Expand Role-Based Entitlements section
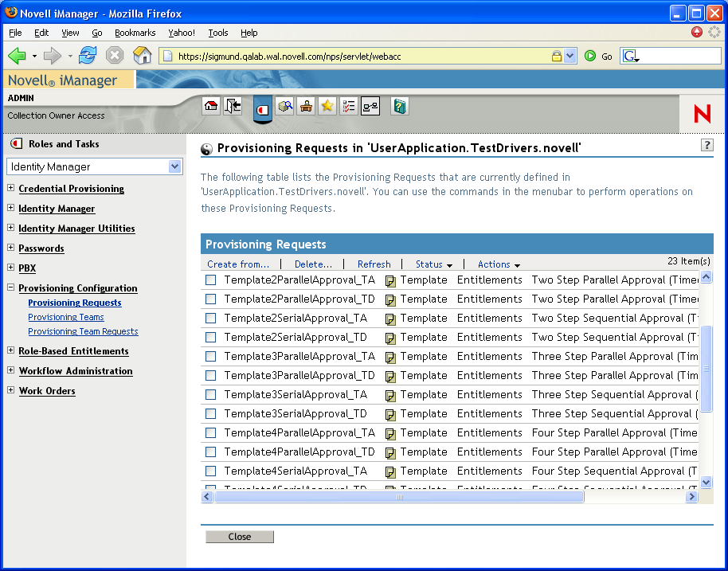This screenshot has width=728, height=571. click(10, 350)
